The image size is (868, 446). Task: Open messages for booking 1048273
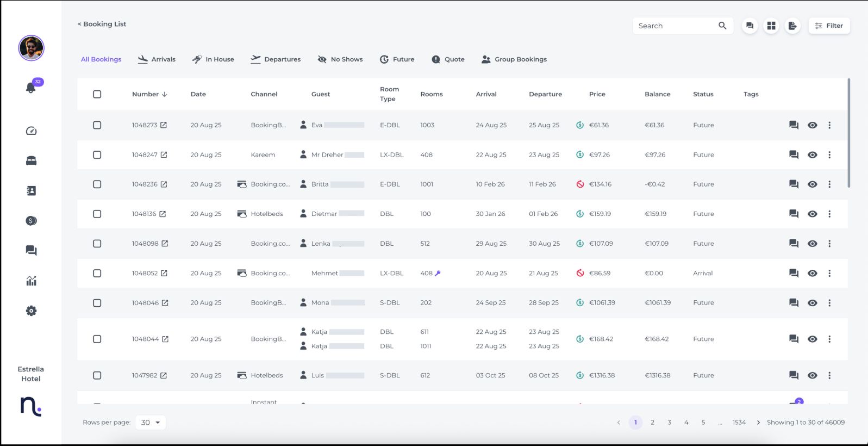tap(794, 125)
